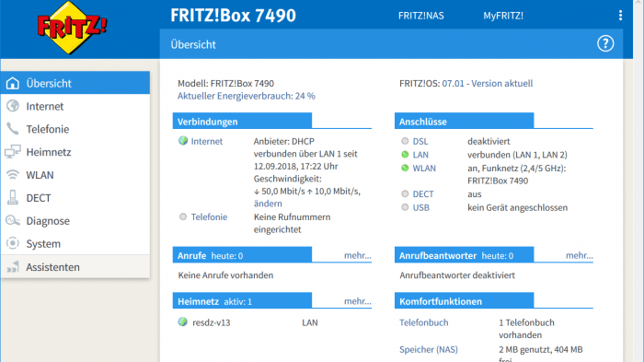
Task: Open the WLAN menu entry
Action: 75,175
